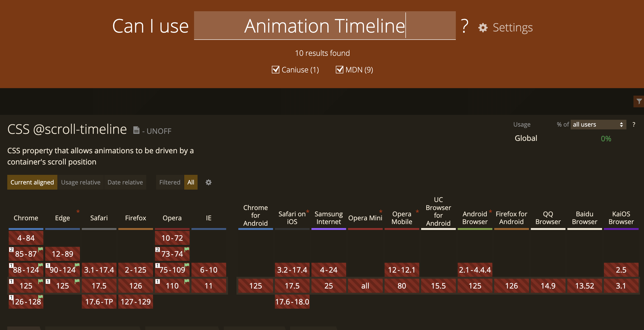This screenshot has width=644, height=330.
Task: Click the Can I use title
Action: click(150, 26)
